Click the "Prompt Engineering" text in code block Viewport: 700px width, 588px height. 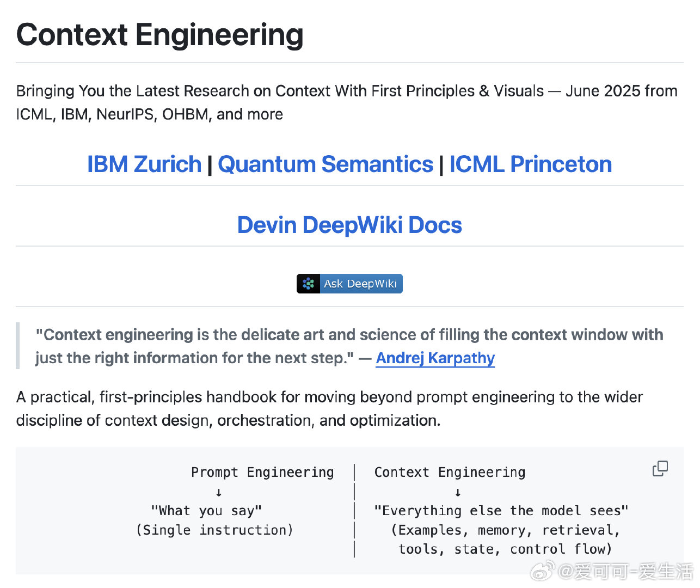tap(262, 472)
